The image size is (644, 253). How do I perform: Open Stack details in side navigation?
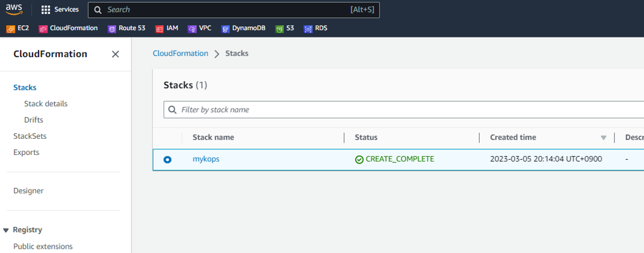(x=46, y=104)
